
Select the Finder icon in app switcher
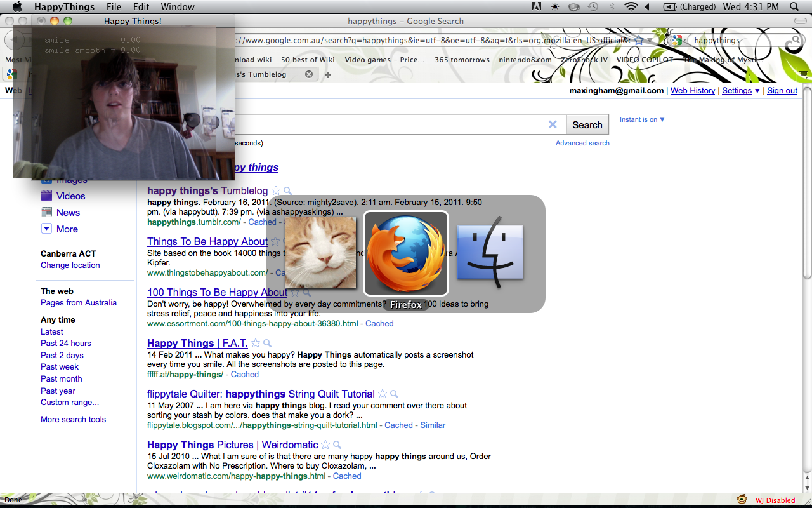coord(490,253)
